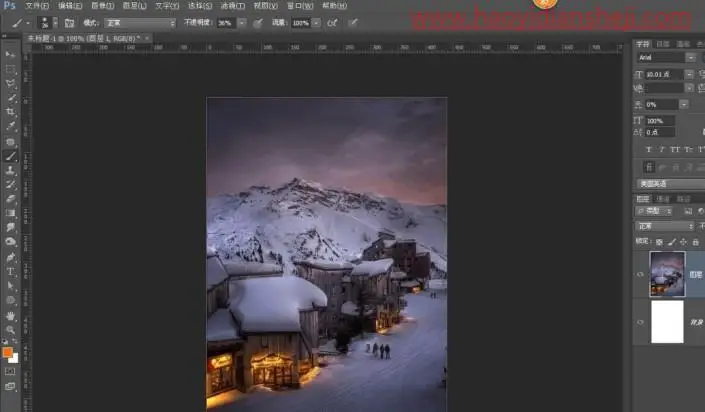This screenshot has width=705, height=412.
Task: Toggle tablet pressure for size
Action: point(353,23)
